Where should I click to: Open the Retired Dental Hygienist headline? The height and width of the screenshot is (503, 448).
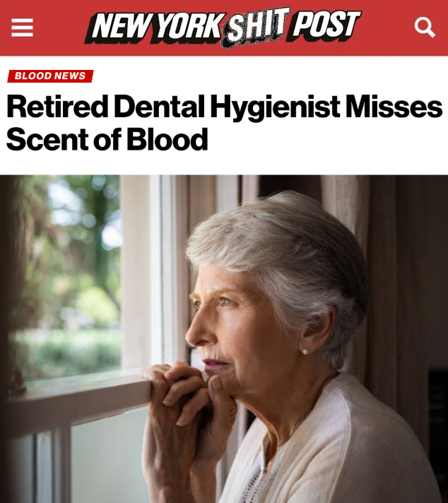[224, 122]
